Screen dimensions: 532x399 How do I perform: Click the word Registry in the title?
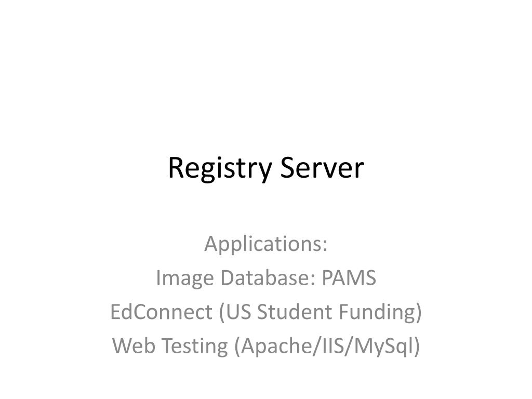point(220,169)
